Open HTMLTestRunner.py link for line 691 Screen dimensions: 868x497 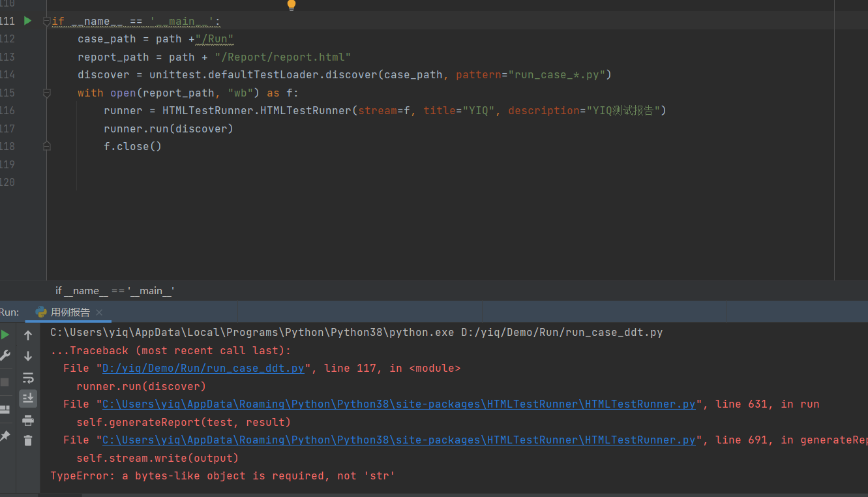399,440
